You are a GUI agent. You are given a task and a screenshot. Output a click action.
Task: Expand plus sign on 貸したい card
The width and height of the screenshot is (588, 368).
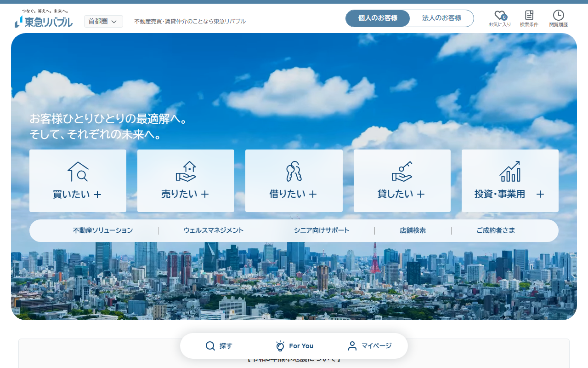point(421,195)
